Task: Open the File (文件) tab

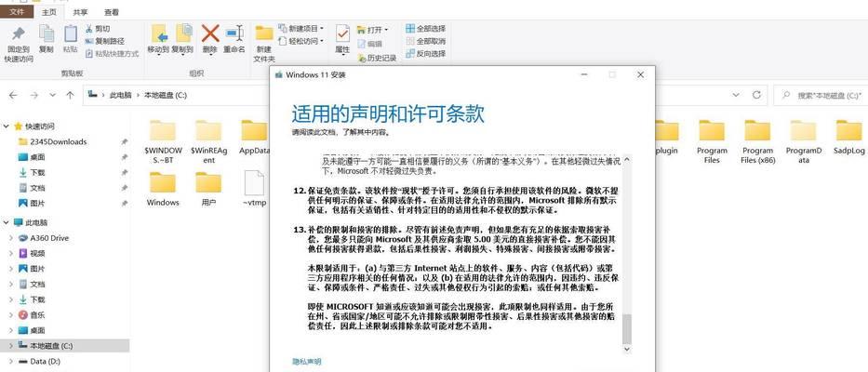Action: (x=17, y=12)
